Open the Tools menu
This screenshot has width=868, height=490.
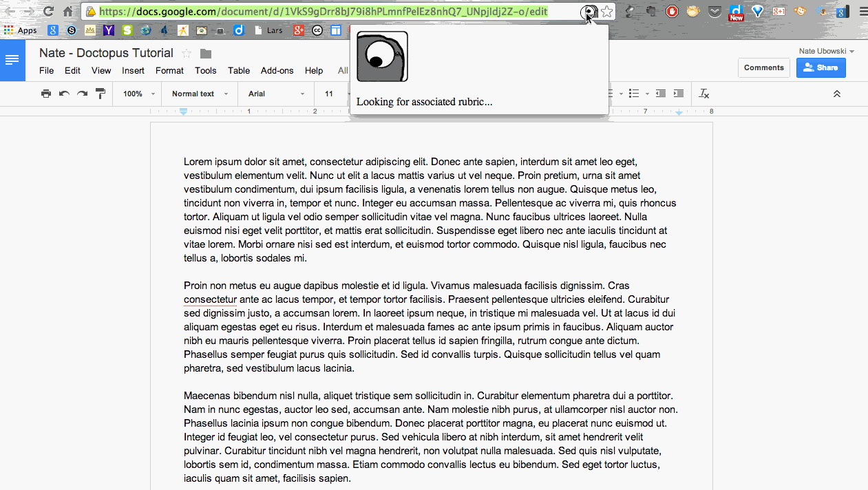click(x=205, y=70)
